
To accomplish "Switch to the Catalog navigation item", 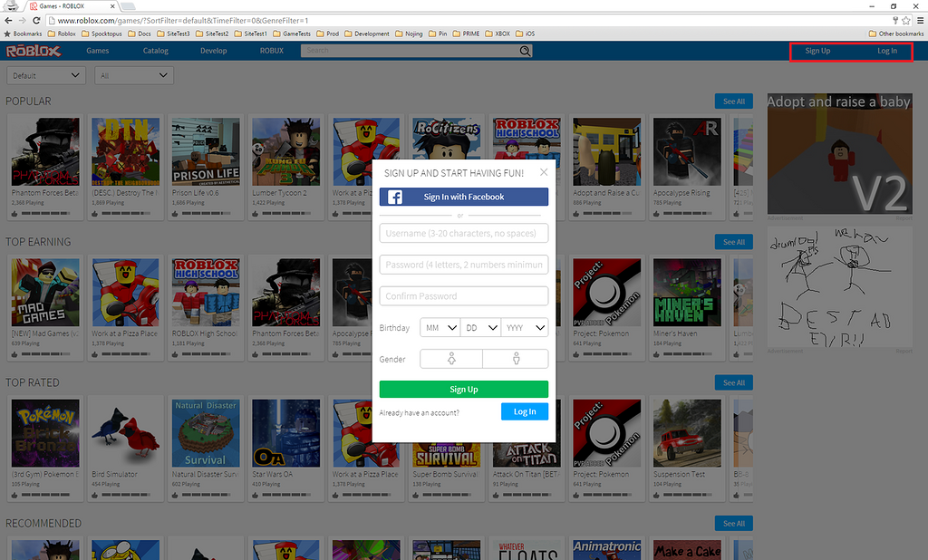I will 155,52.
